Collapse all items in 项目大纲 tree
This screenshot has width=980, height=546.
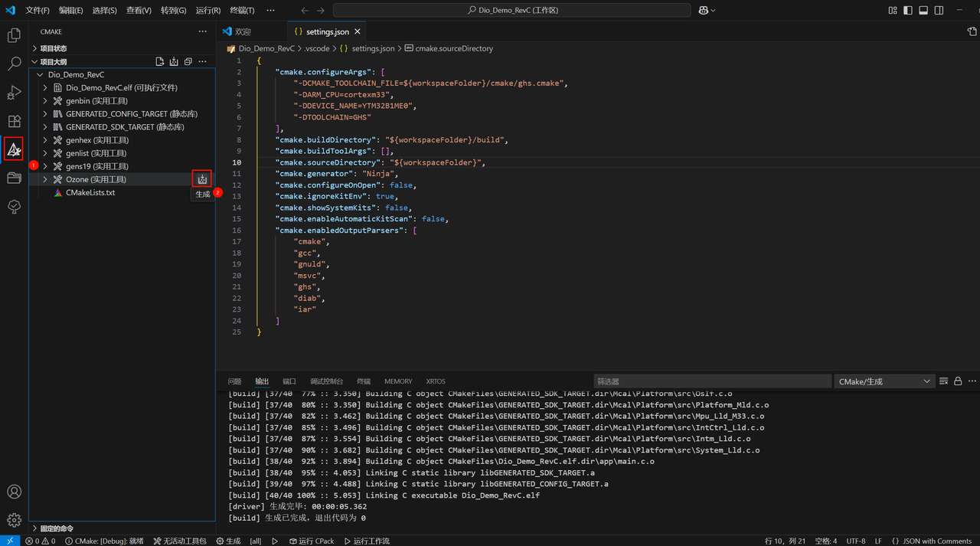(188, 61)
